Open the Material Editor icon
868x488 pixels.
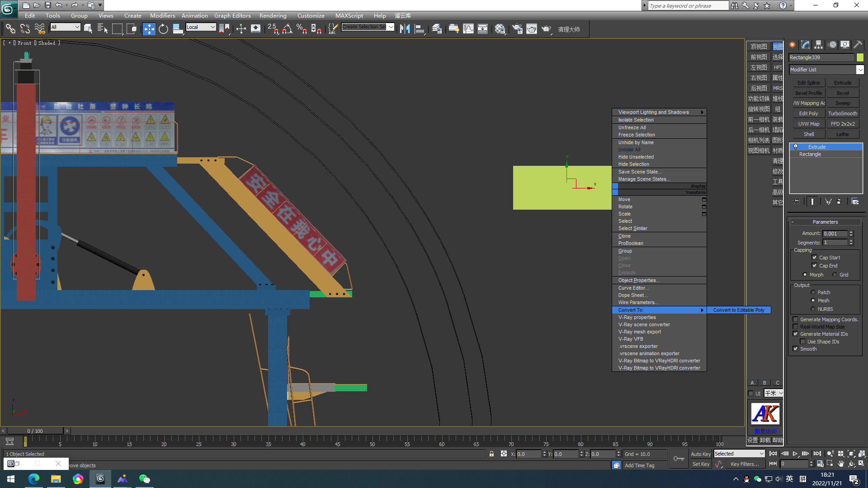[500, 29]
